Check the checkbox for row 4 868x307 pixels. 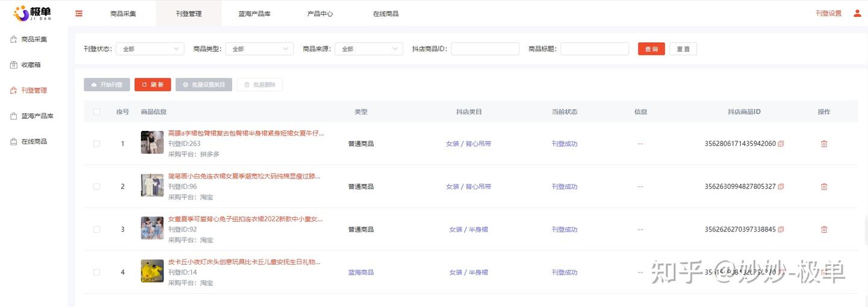click(x=96, y=272)
